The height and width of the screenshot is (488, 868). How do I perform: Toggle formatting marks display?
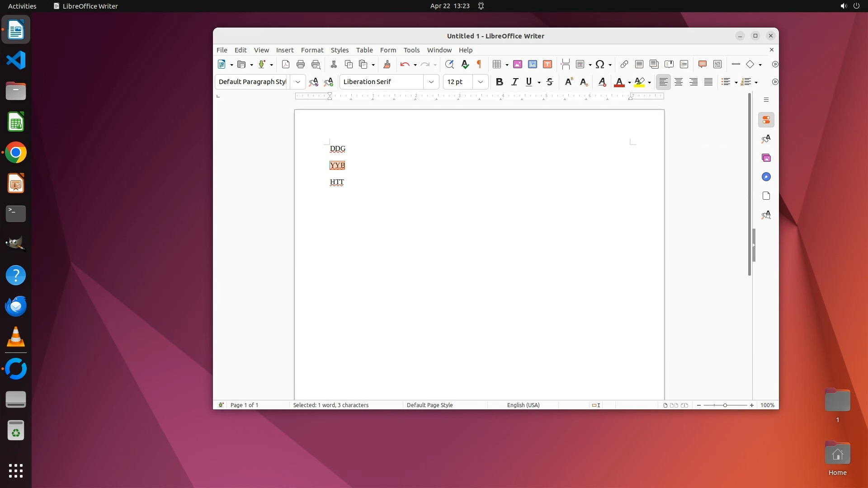(479, 64)
